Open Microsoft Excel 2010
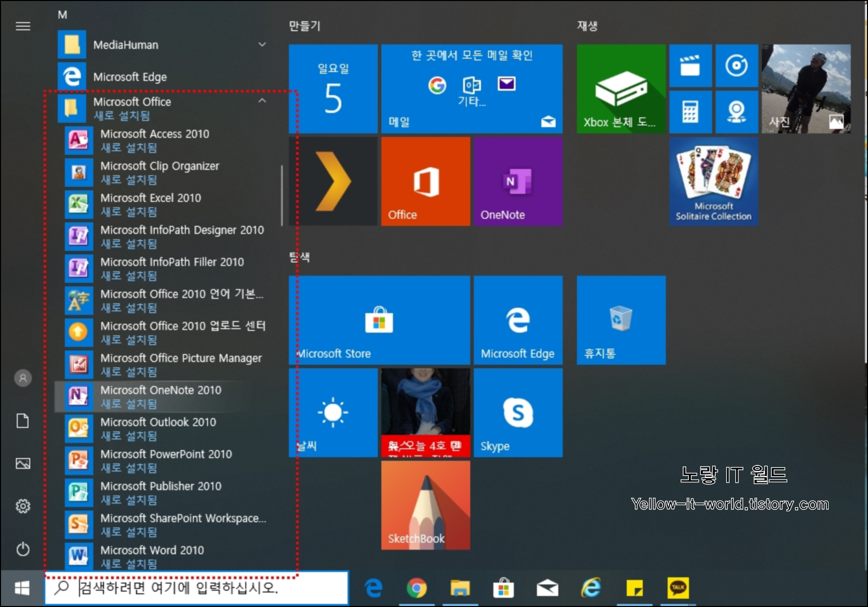The width and height of the screenshot is (868, 607). coord(163,204)
